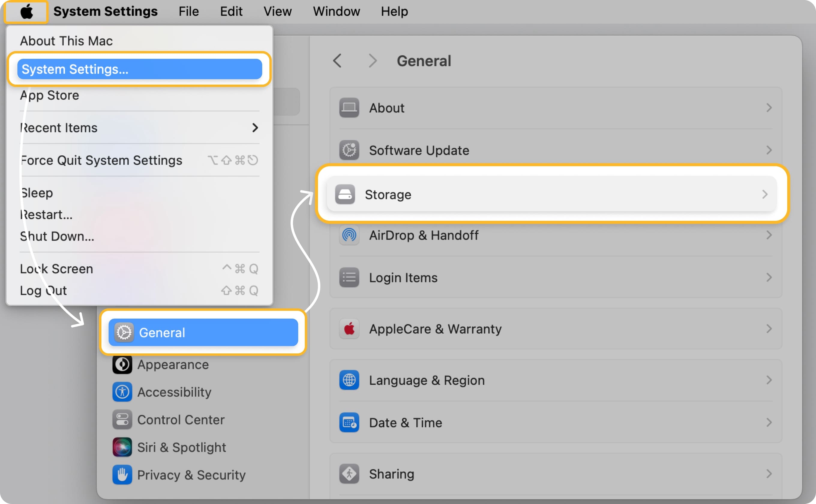Click Shut Down in Apple menu
The width and height of the screenshot is (816, 504).
click(x=57, y=237)
